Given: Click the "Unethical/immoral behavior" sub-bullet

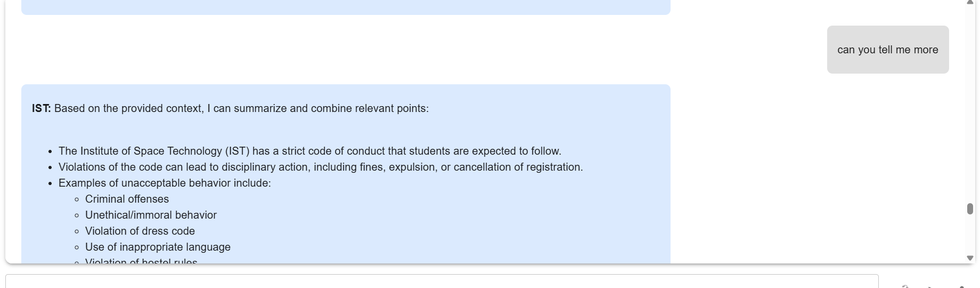Looking at the screenshot, I should pyautogui.click(x=151, y=215).
